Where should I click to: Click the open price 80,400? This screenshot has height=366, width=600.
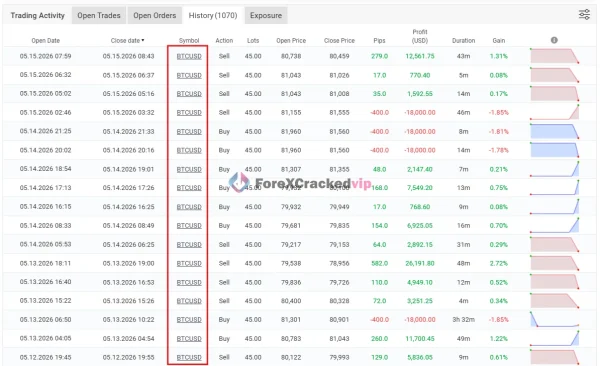(291, 301)
